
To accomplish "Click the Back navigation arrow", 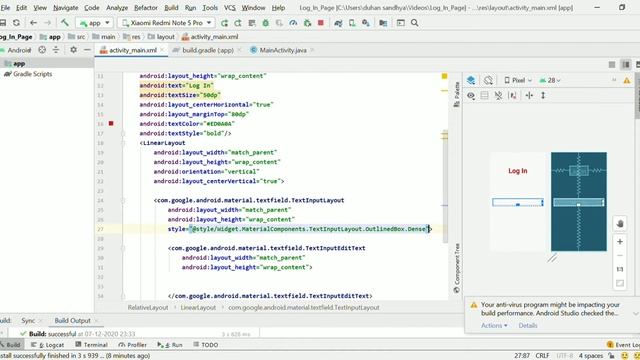I will click(x=33, y=23).
